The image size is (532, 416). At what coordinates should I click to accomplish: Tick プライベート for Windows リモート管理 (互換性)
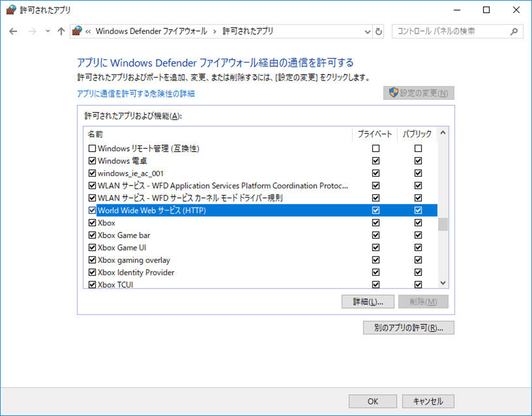375,148
